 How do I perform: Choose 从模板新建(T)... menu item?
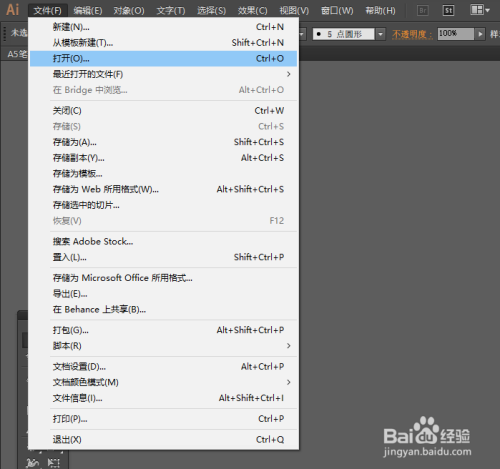tap(163, 43)
